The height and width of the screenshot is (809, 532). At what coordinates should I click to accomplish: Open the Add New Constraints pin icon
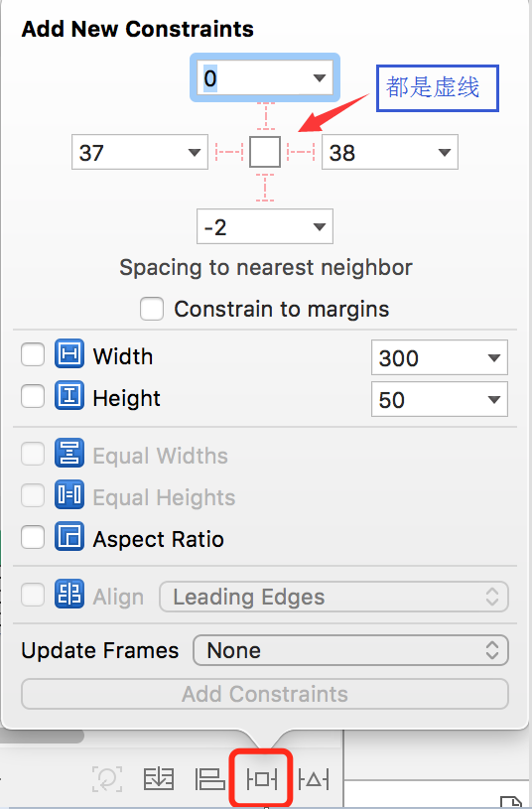coord(262,778)
